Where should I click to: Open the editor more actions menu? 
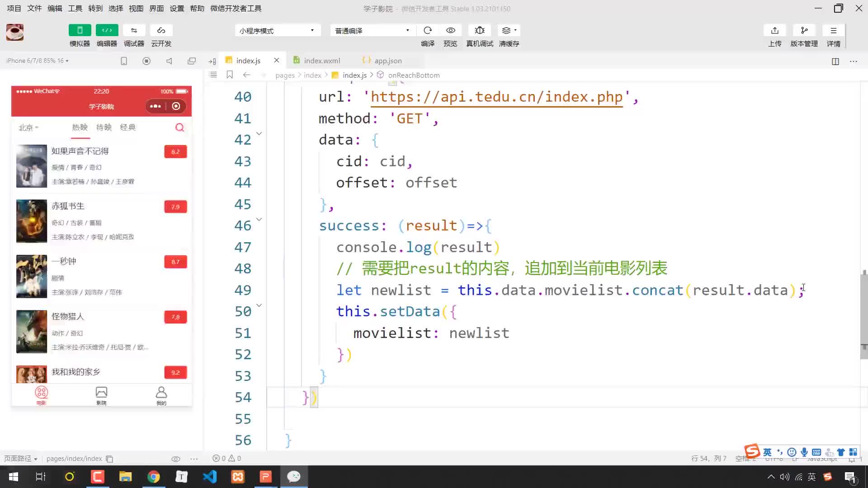click(x=854, y=61)
